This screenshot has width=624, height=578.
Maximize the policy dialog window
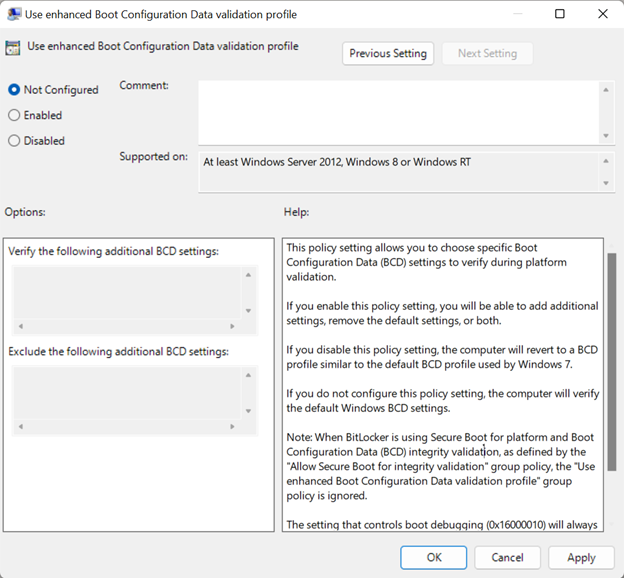[560, 15]
